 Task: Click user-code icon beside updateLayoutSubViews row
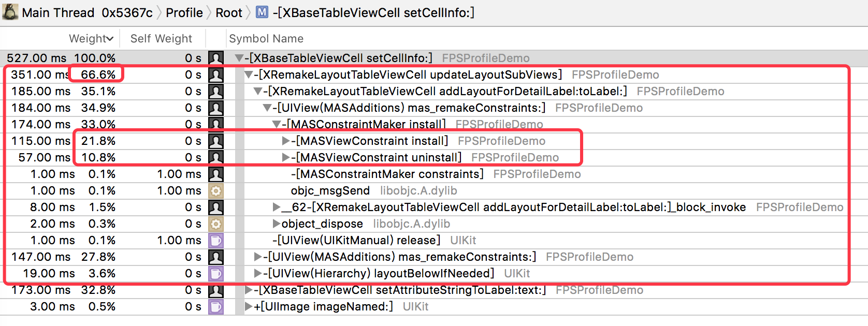(x=216, y=75)
